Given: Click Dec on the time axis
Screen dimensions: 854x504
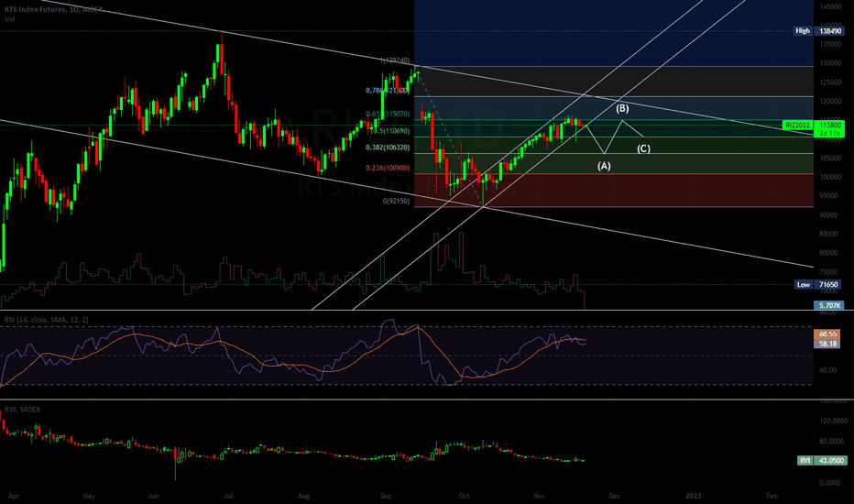Looking at the screenshot, I should pyautogui.click(x=614, y=497).
